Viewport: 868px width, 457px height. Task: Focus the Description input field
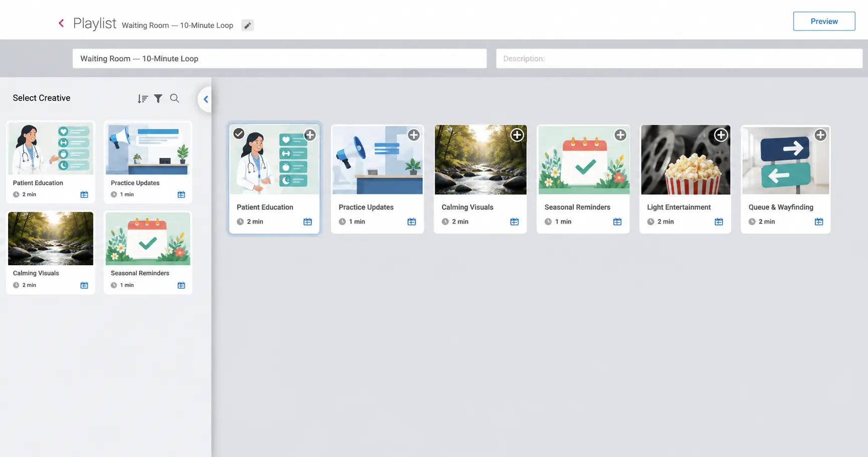click(x=679, y=59)
